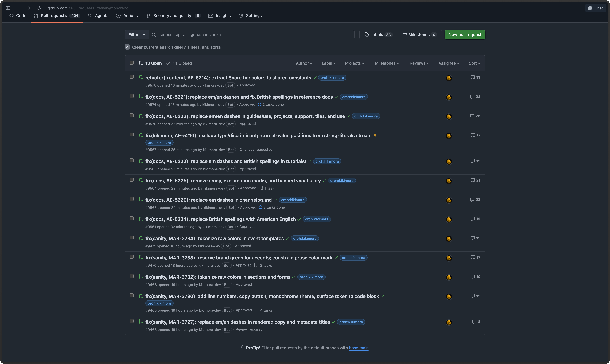Viewport: 610px width, 364px height.
Task: Click the pending yellow status dot on AE-5210
Action: [375, 135]
